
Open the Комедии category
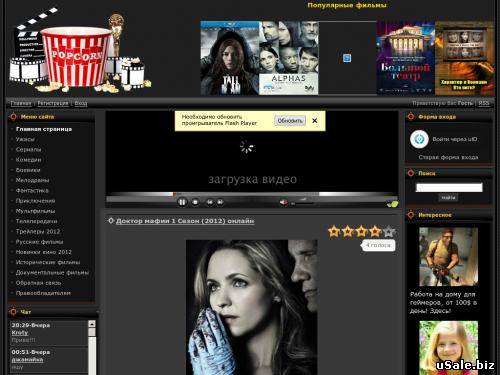tap(28, 160)
